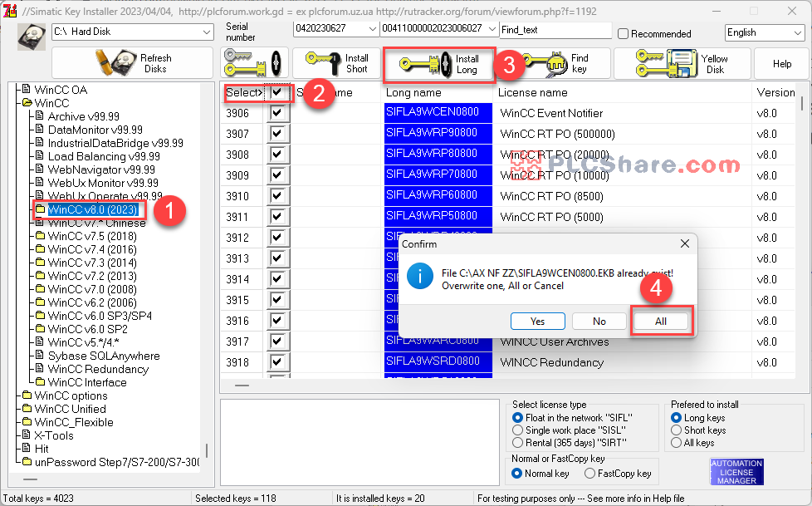Uncheck the checkbox for row 3915
Viewport: 812px width, 506px height.
(x=277, y=299)
